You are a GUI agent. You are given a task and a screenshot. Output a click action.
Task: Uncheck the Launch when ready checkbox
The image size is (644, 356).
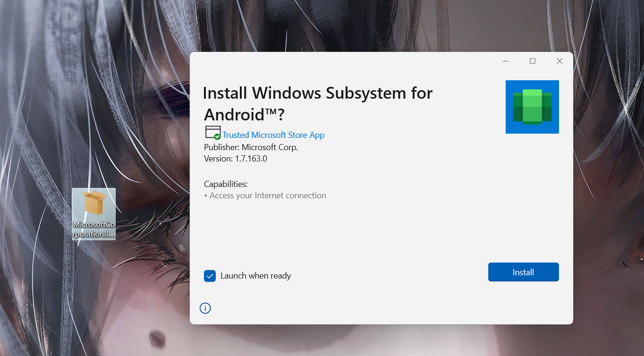210,276
